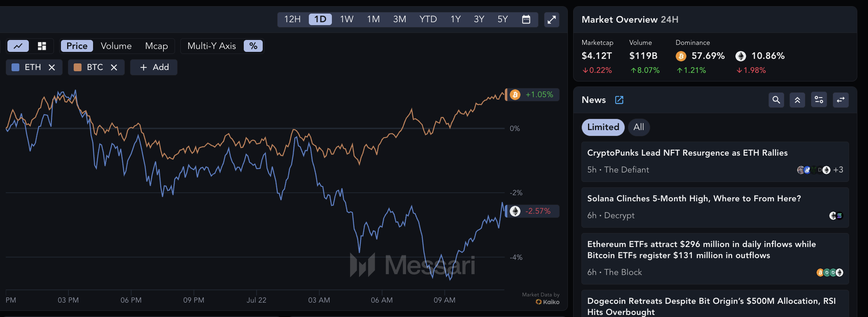The width and height of the screenshot is (868, 317).
Task: Click the Market Overview 24H heading
Action: 630,20
